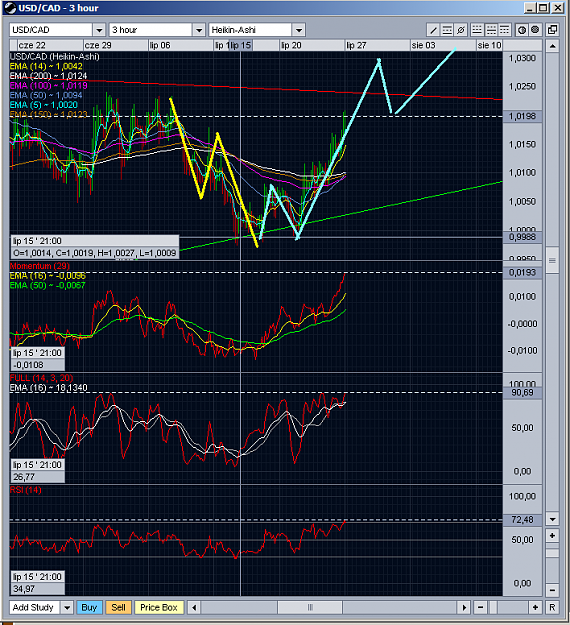Viewport: 570px width, 625px height.
Task: Click the erase drawings tool icon
Action: [461, 30]
